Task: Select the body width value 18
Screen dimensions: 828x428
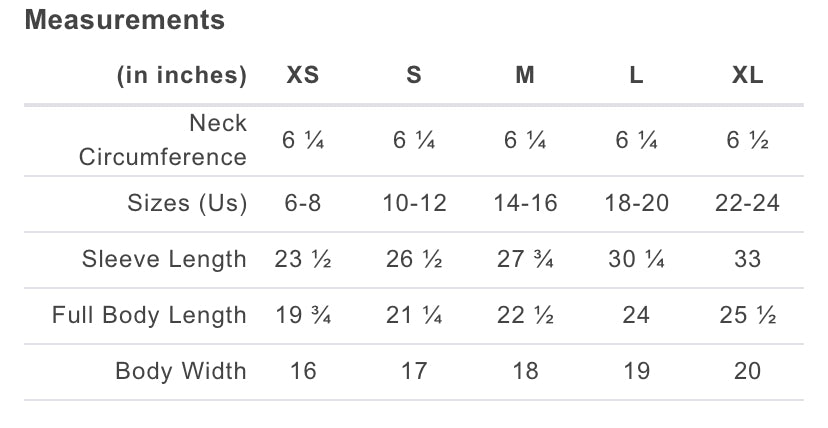Action: point(525,371)
